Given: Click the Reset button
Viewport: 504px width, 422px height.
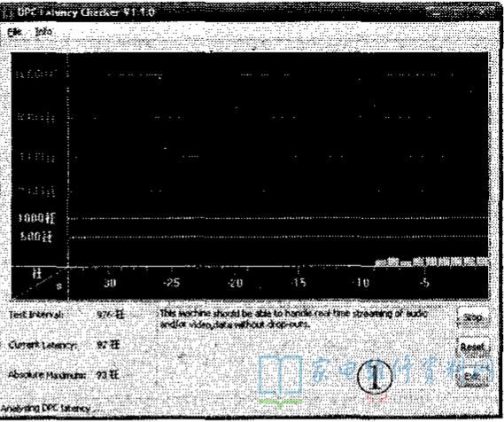Looking at the screenshot, I should 473,347.
